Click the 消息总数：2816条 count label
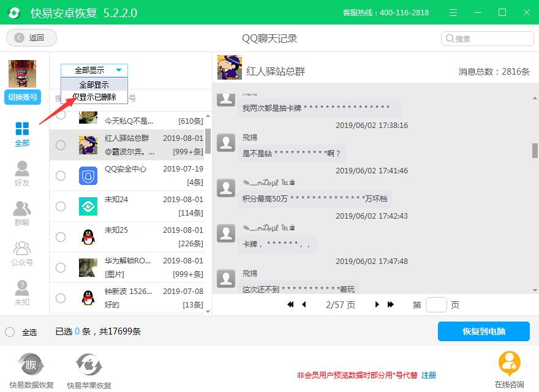Viewport: 539px width, 392px height. click(494, 72)
